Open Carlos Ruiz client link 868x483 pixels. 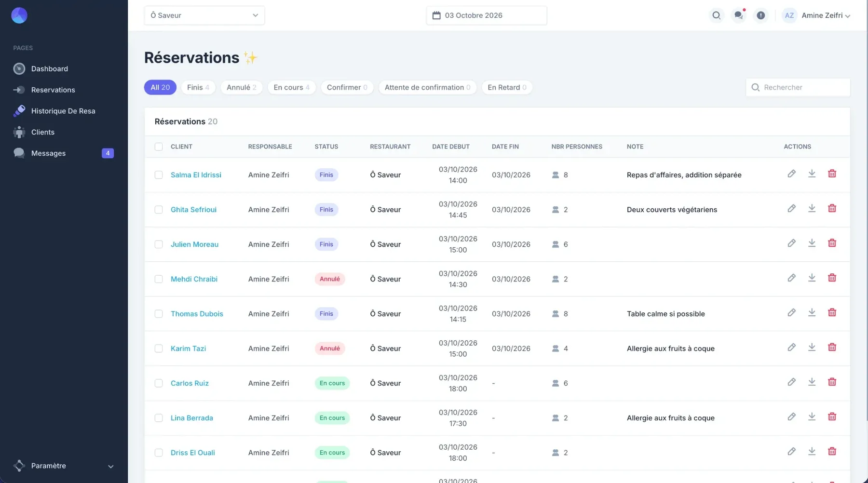point(190,383)
